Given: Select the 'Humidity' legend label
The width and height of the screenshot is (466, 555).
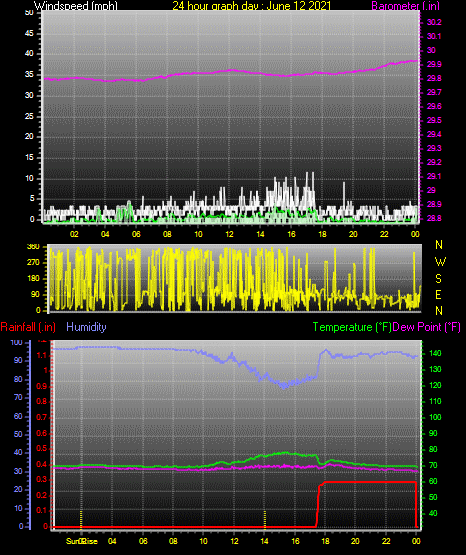Looking at the screenshot, I should click(86, 327).
